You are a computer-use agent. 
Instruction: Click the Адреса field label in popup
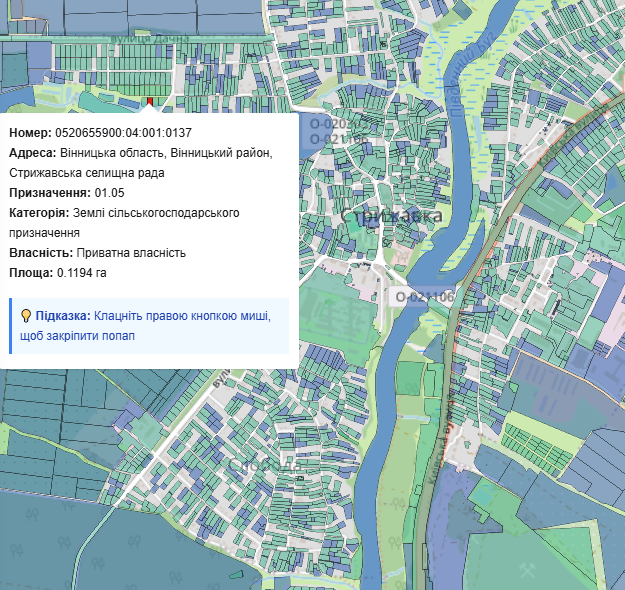coord(32,152)
